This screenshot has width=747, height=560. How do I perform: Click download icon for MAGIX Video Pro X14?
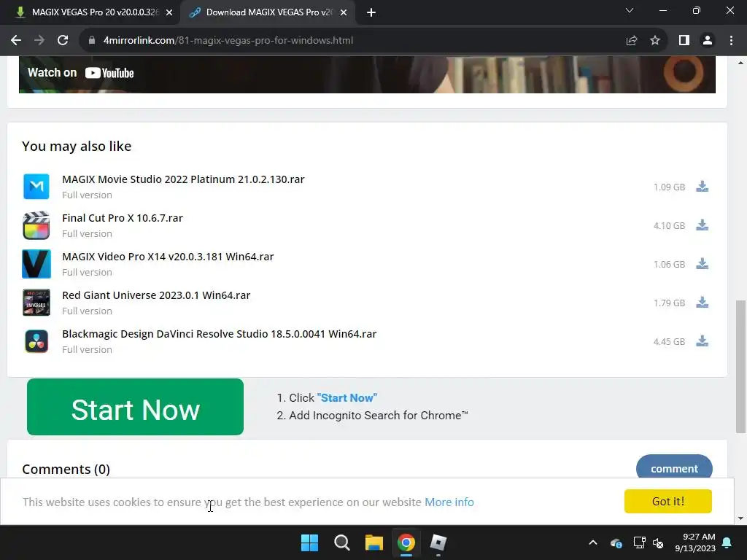(x=703, y=263)
